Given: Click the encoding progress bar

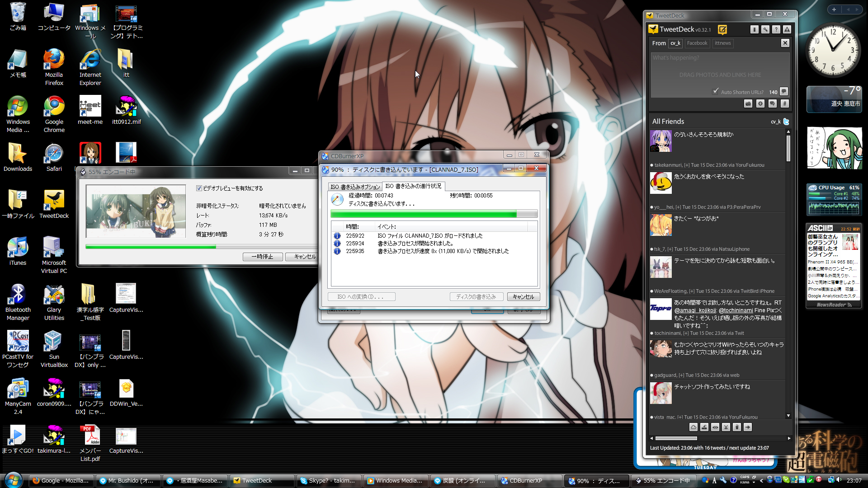Looking at the screenshot, I should point(201,247).
